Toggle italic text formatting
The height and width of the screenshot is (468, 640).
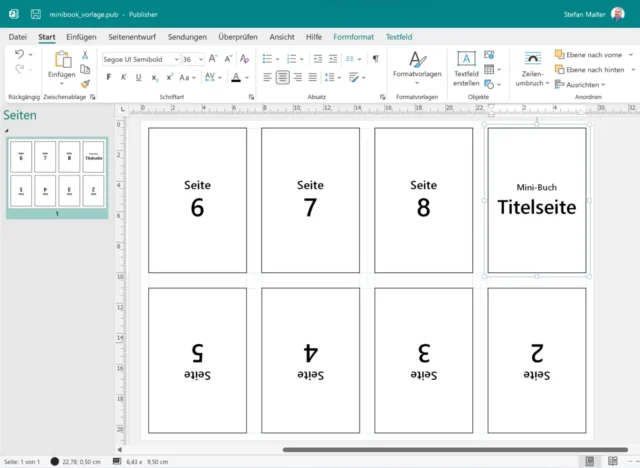click(123, 77)
